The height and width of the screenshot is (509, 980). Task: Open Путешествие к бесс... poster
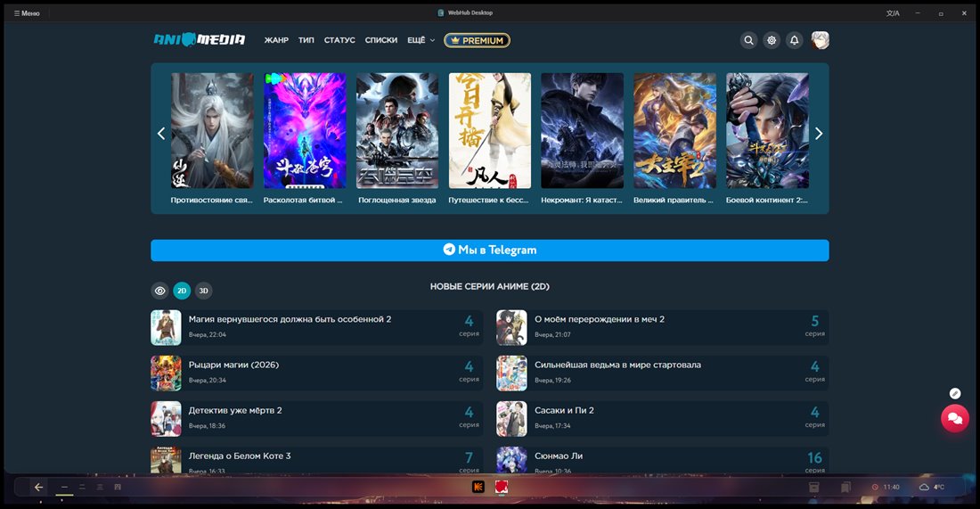tap(490, 131)
